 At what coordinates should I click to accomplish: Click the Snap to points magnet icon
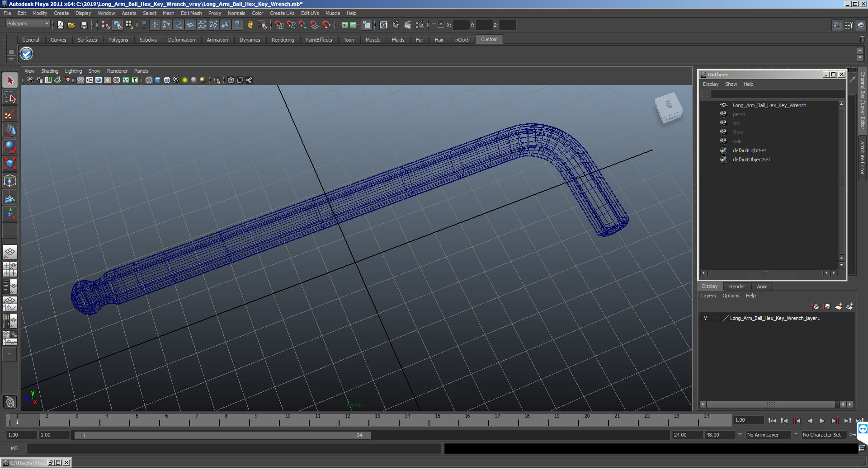pos(302,25)
